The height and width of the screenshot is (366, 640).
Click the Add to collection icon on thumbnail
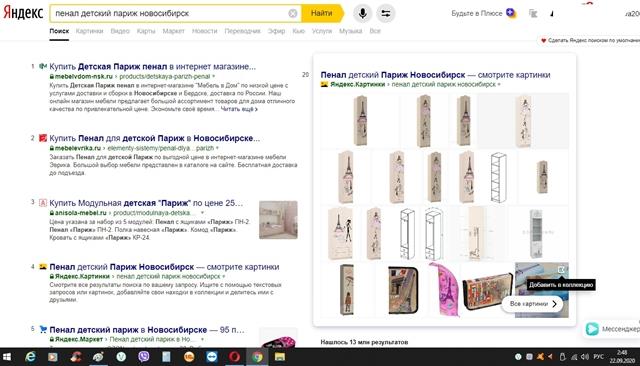coord(561,270)
